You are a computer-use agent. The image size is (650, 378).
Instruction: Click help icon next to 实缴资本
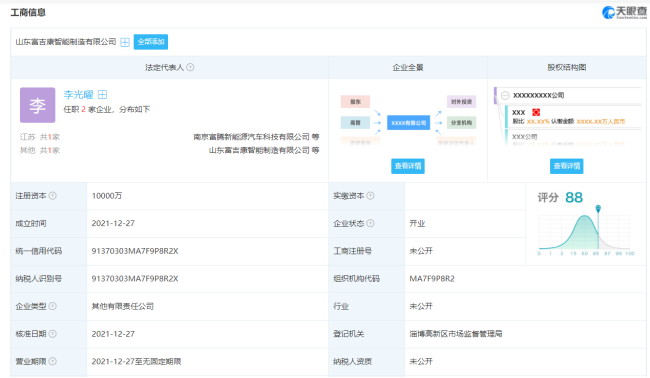[x=371, y=196]
